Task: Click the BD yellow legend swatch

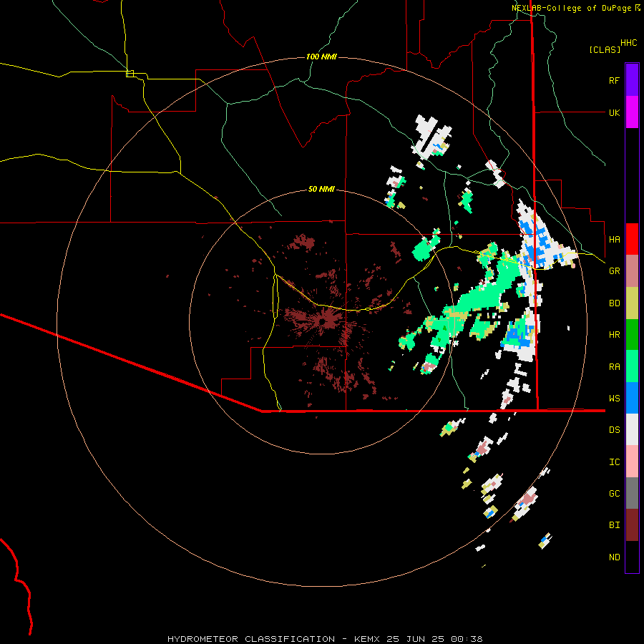Action: point(632,303)
